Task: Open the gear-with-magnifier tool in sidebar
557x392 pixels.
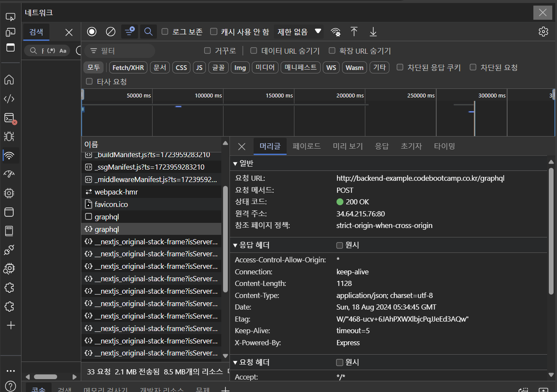Action: (x=9, y=269)
